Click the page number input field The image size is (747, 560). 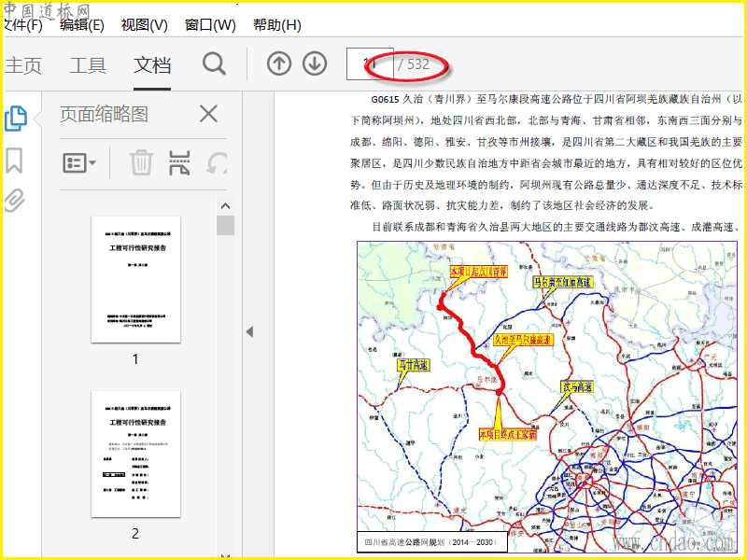click(370, 63)
